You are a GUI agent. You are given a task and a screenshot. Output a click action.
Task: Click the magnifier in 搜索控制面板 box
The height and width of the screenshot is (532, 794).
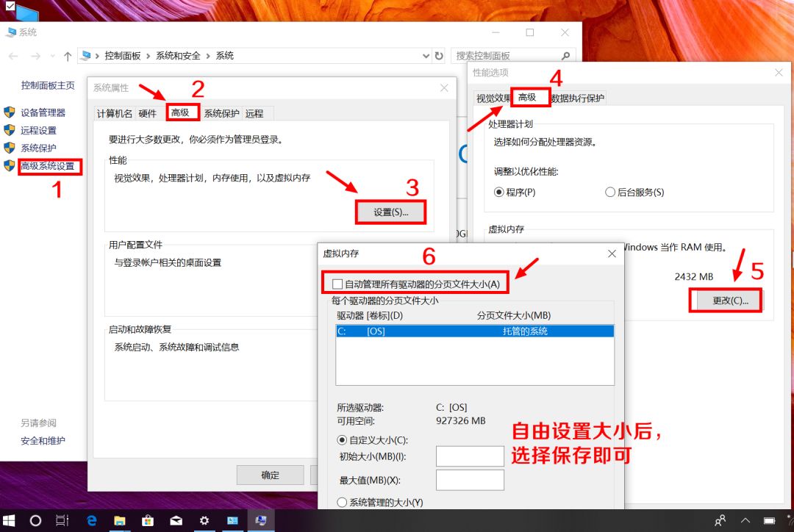[x=565, y=56]
